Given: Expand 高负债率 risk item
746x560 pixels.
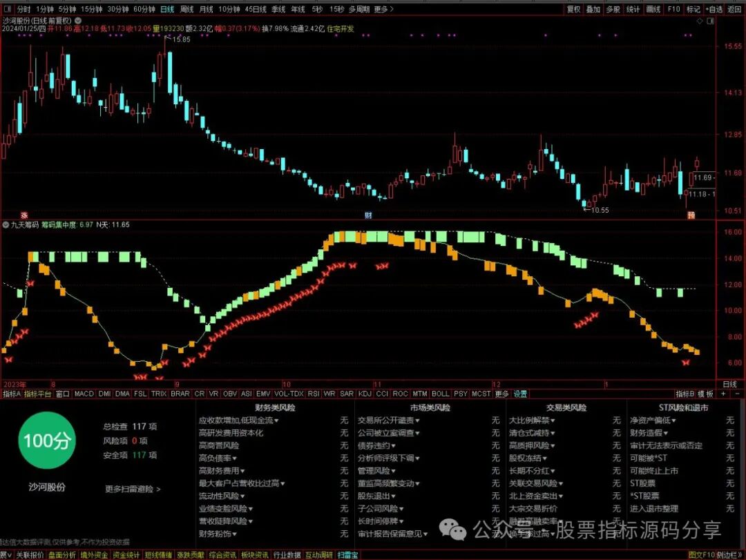Looking at the screenshot, I should point(218,458).
